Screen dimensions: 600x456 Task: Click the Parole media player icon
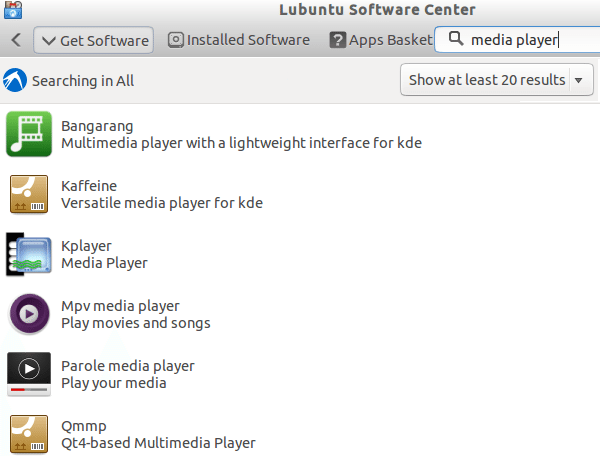click(29, 374)
